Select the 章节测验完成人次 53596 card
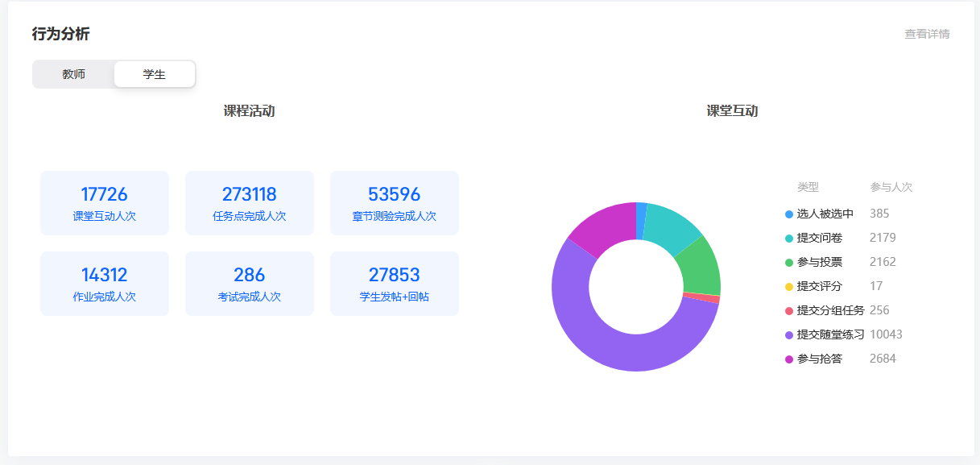This screenshot has height=465, width=980. (395, 203)
